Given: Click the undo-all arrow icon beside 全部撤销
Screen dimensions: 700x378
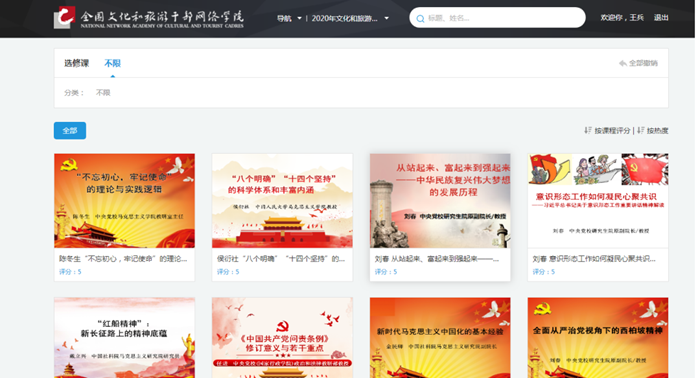Looking at the screenshot, I should click(x=623, y=63).
